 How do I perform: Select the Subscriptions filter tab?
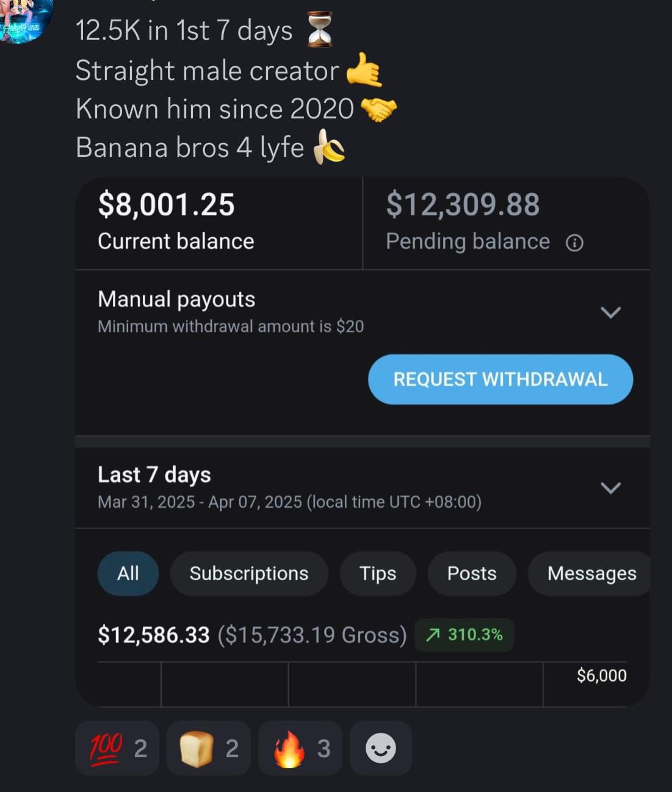click(x=248, y=574)
